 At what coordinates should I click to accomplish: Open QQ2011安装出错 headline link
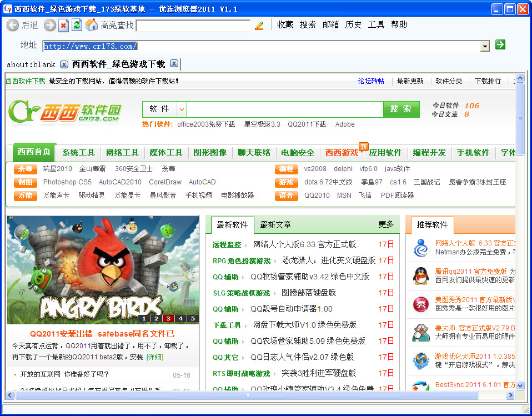[x=102, y=334]
